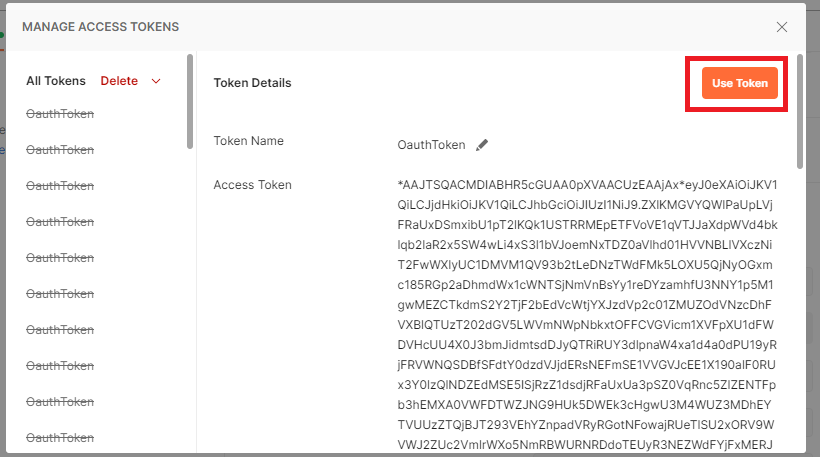Click the token list scrollbar
This screenshot has width=820, height=457.
click(x=190, y=115)
